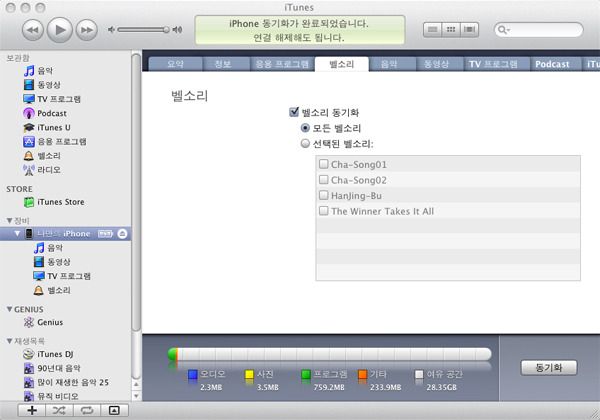
Task: Toggle shuffle mode
Action: 59,410
